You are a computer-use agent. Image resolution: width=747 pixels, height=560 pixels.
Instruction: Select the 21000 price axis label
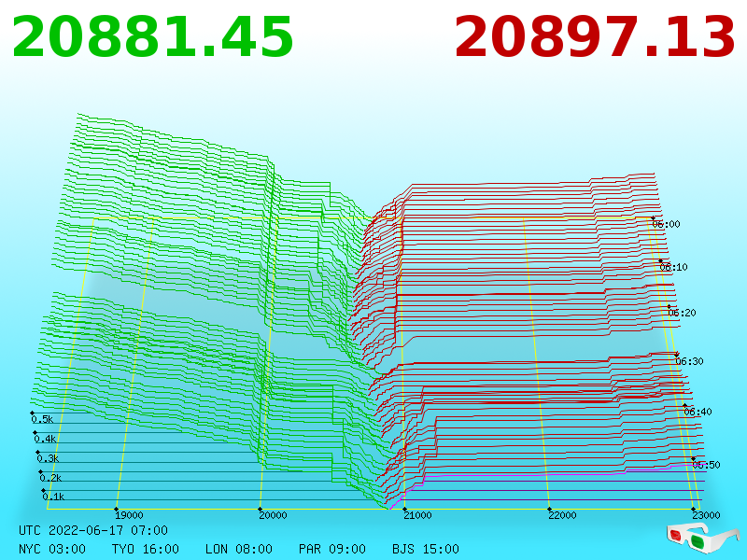tap(417, 515)
